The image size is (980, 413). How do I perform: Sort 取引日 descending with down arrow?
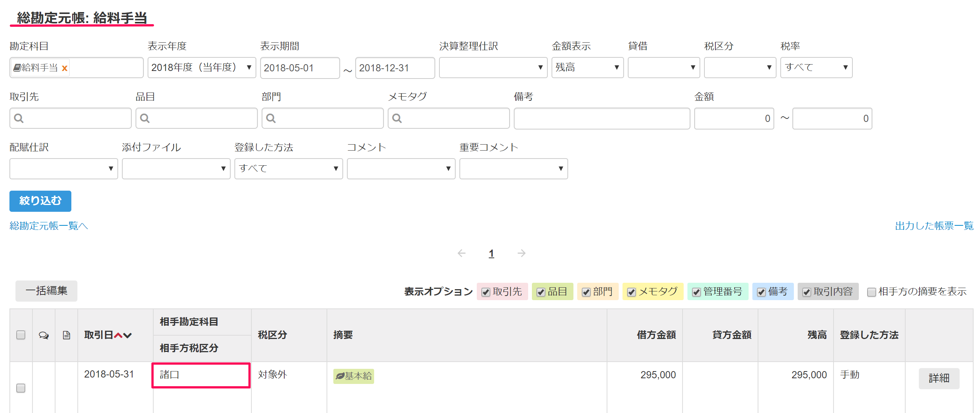tap(128, 335)
